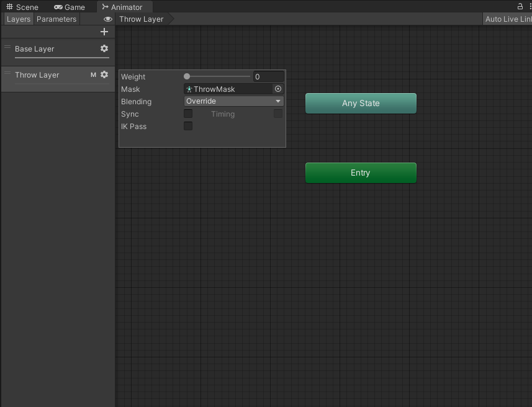Click the Weight label

coord(133,77)
